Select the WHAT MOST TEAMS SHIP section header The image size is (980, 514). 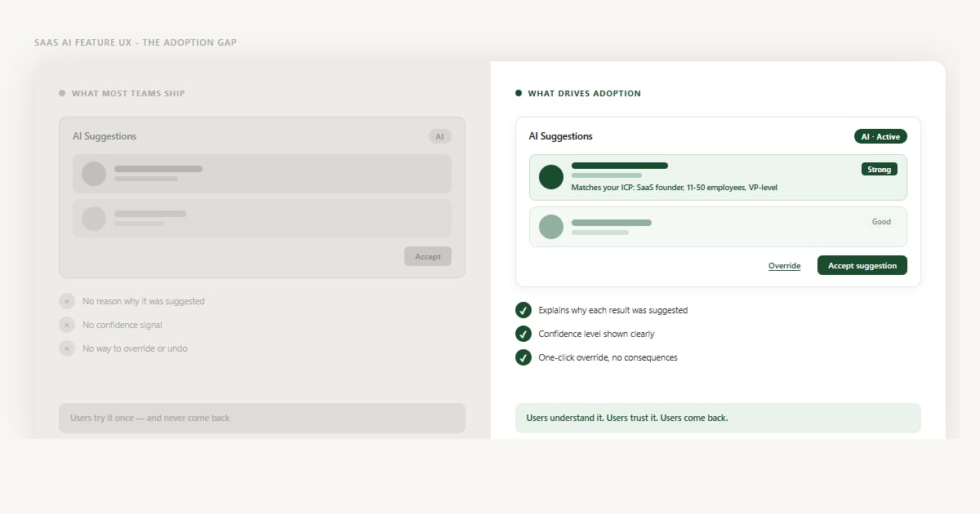(x=128, y=93)
